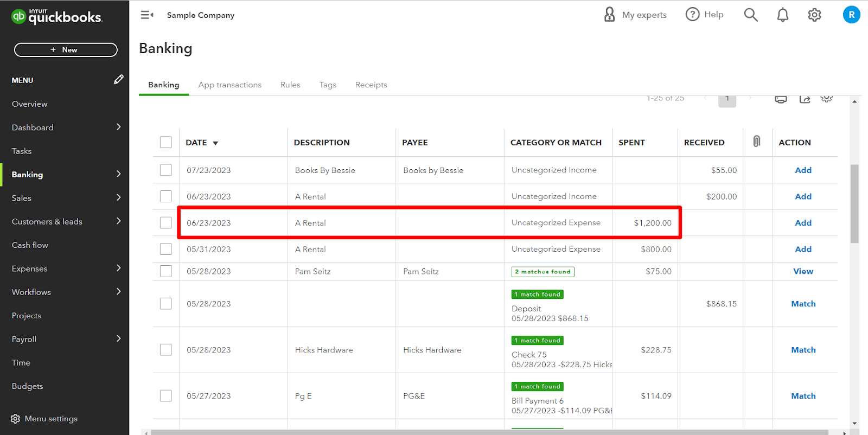
Task: Expand the Sales submenu chevron
Action: coord(118,197)
